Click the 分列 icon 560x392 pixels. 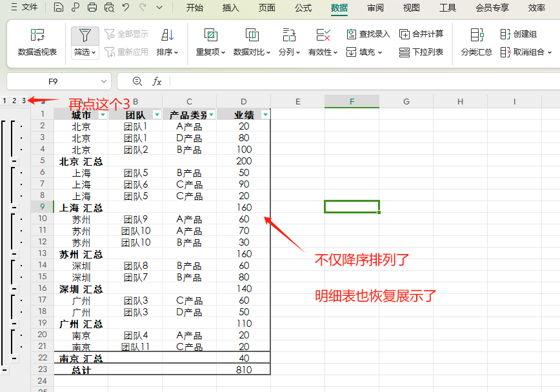pyautogui.click(x=289, y=35)
